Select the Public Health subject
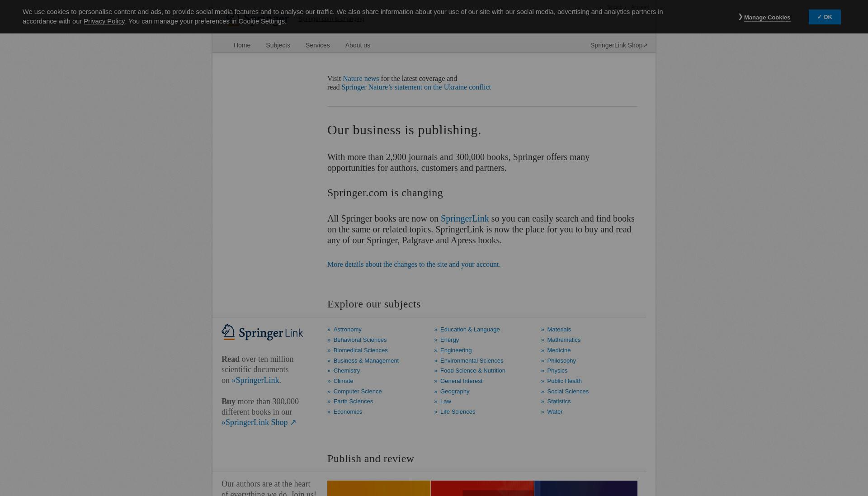This screenshot has height=496, width=868. coord(564,381)
